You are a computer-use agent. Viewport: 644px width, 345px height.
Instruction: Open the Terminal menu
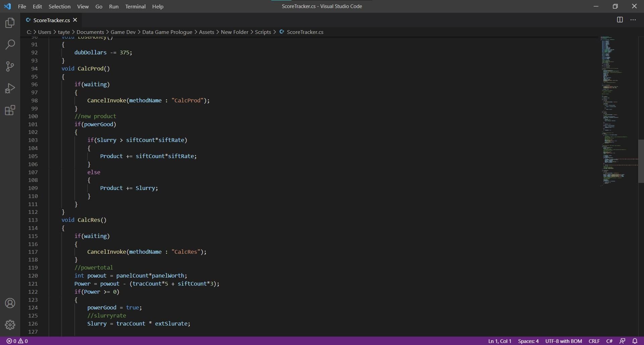tap(135, 6)
